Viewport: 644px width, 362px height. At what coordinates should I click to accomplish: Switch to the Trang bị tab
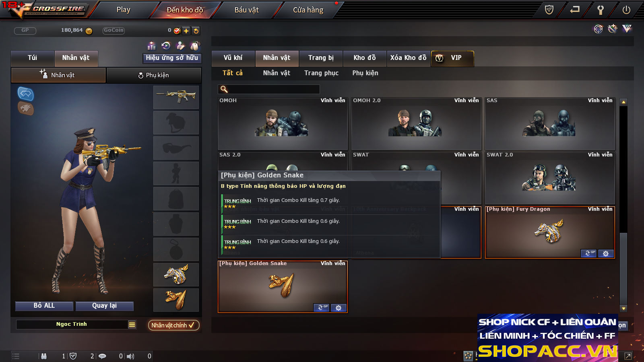point(321,58)
